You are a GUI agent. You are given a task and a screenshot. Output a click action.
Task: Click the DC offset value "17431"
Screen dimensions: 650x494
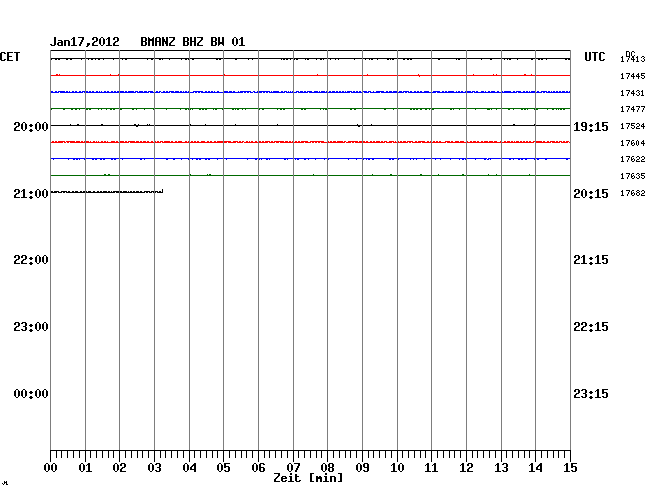633,93
